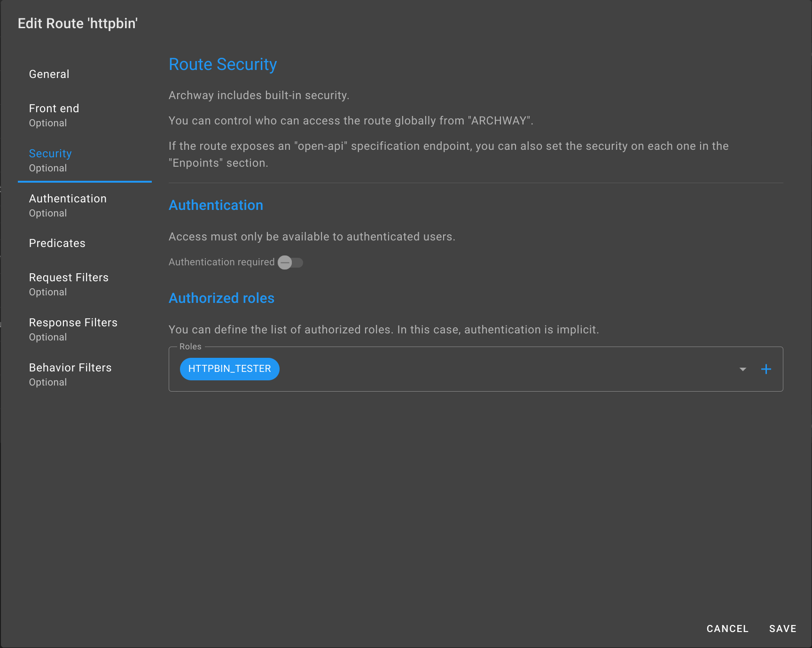Click the 'You can define the list' sentence
This screenshot has width=812, height=648.
[x=384, y=330]
